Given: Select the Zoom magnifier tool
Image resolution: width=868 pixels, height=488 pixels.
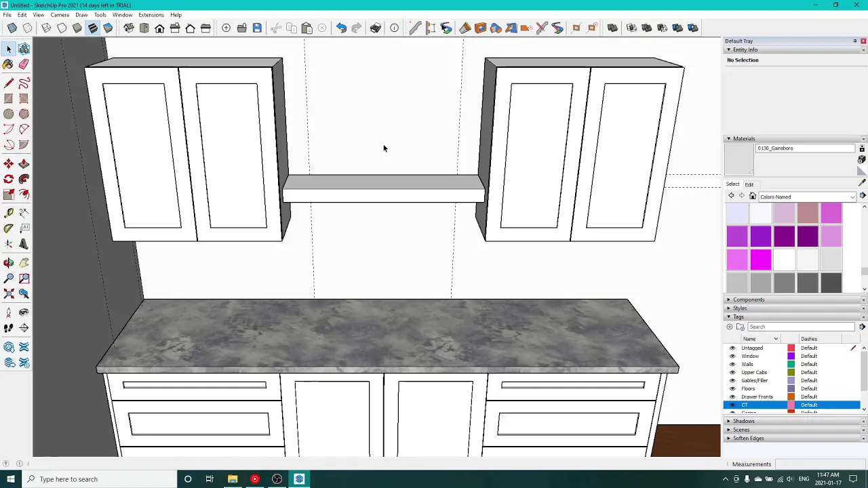Looking at the screenshot, I should [x=8, y=279].
